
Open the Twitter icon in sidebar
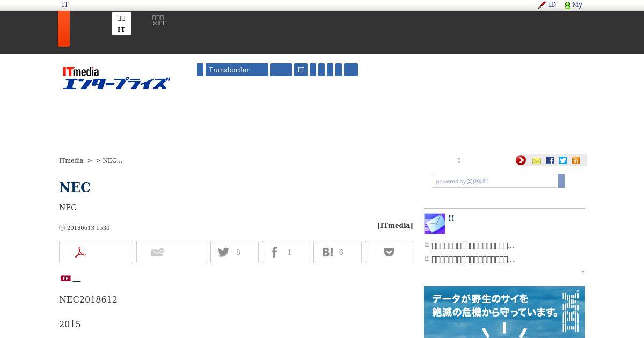tap(563, 160)
